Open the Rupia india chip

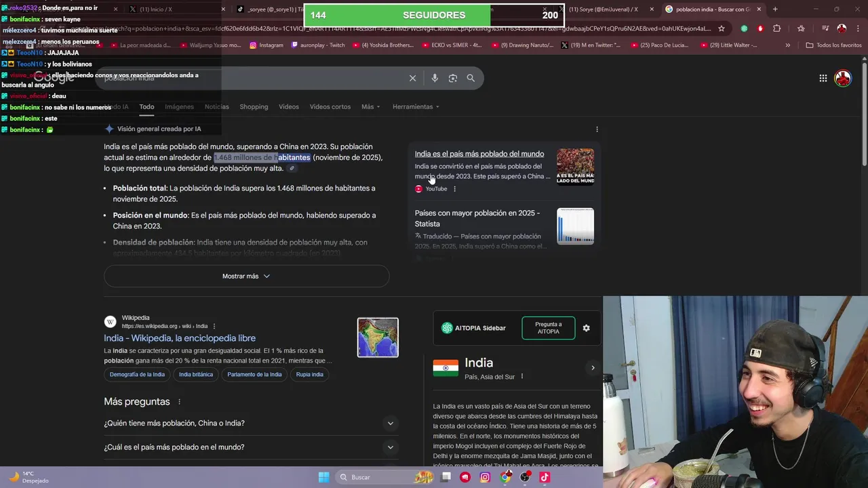point(310,375)
